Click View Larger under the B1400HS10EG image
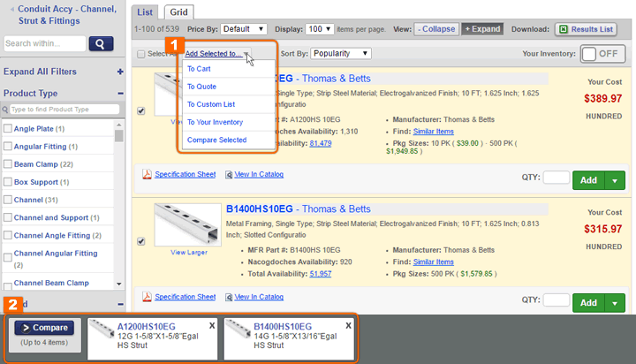 pos(189,253)
